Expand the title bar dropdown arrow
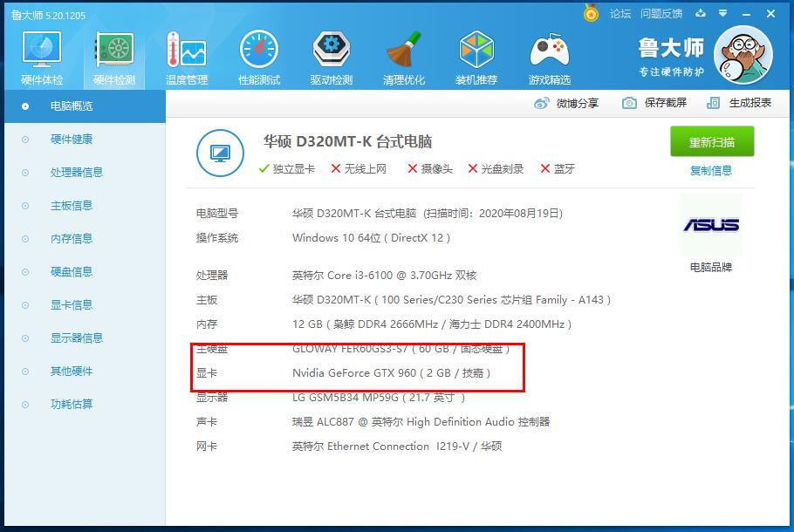This screenshot has height=532, width=794. [x=721, y=14]
